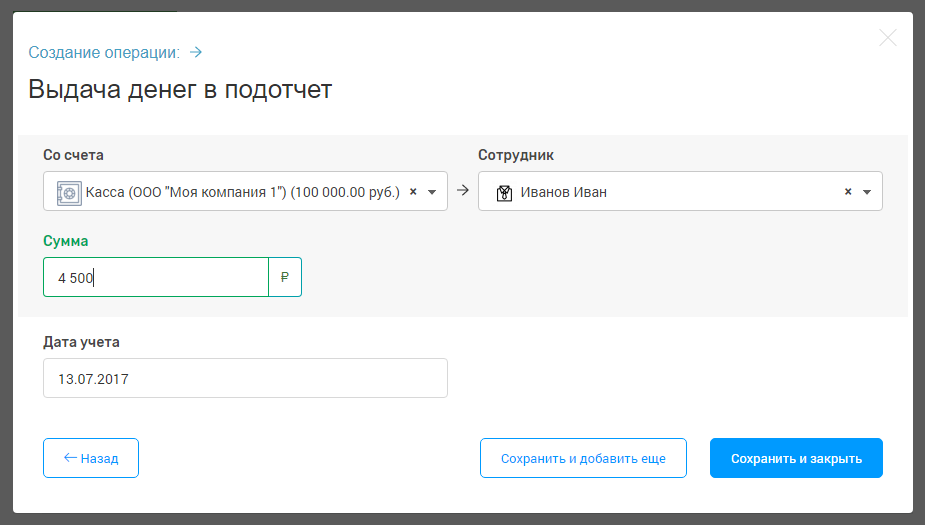Click the employee icon beside Иванов Иван
This screenshot has width=925, height=525.
[505, 192]
